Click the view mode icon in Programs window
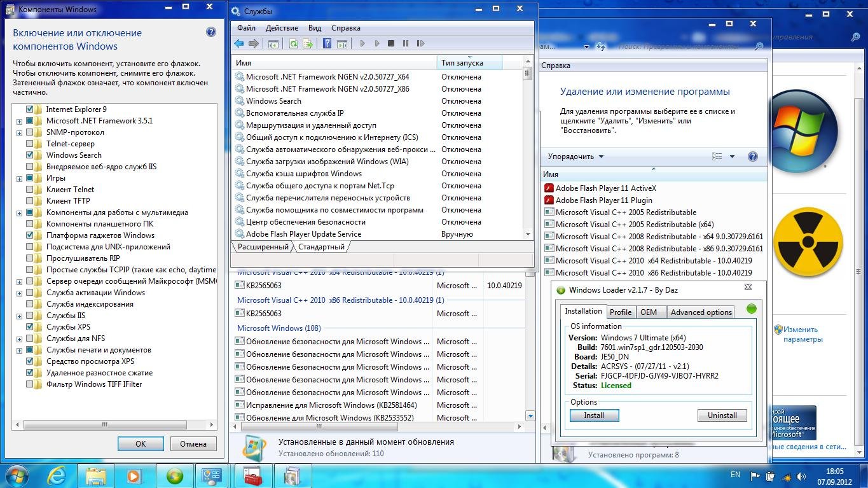The width and height of the screenshot is (868, 488). 717,157
